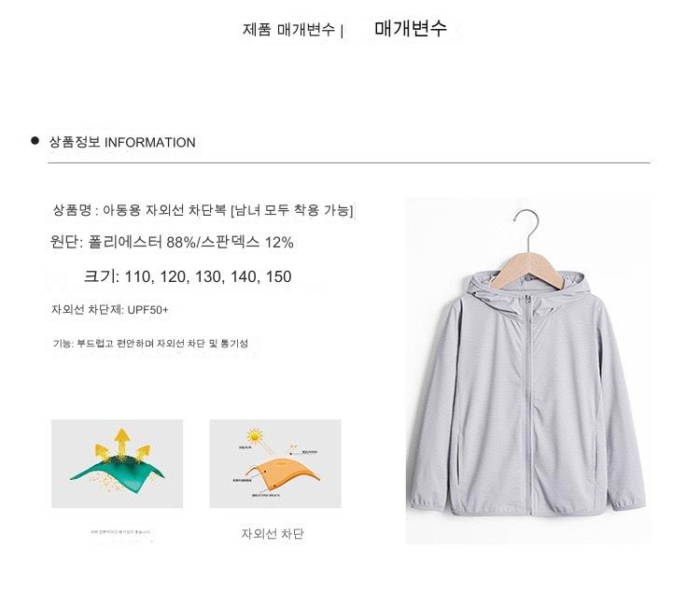Click the 자외선 차단 caption

273,533
